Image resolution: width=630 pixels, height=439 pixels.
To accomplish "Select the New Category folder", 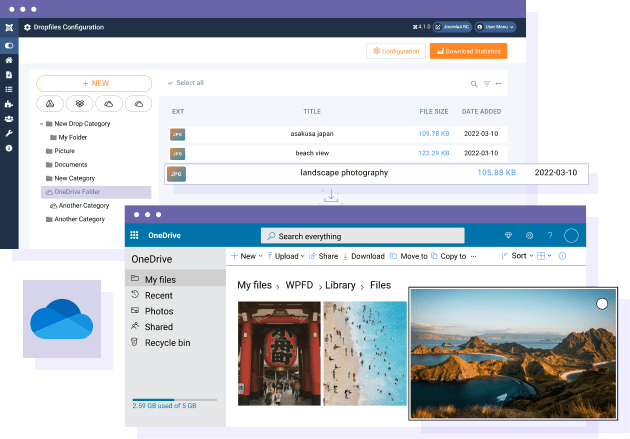I will pos(70,178).
